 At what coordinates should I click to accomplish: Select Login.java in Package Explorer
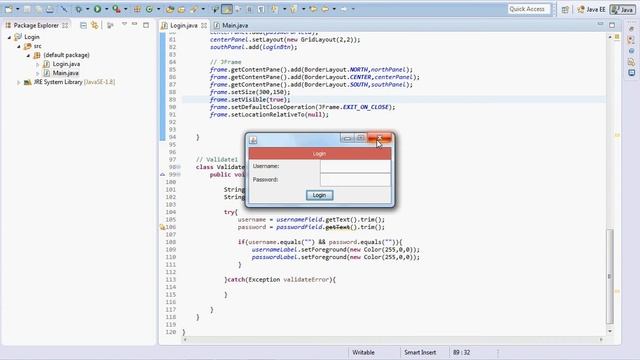pyautogui.click(x=66, y=64)
